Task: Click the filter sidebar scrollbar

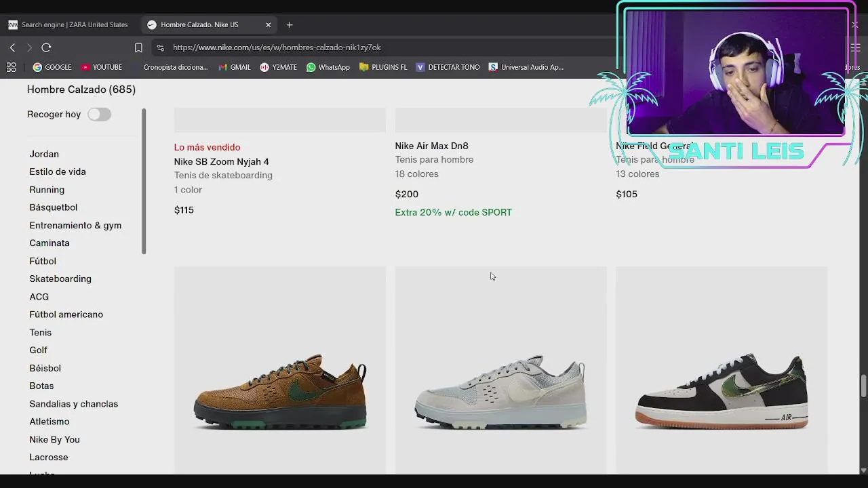Action: (x=144, y=181)
